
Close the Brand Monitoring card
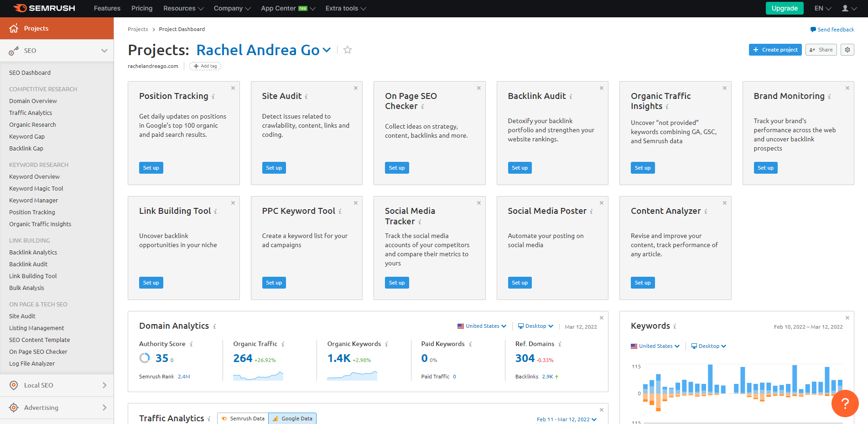(847, 88)
